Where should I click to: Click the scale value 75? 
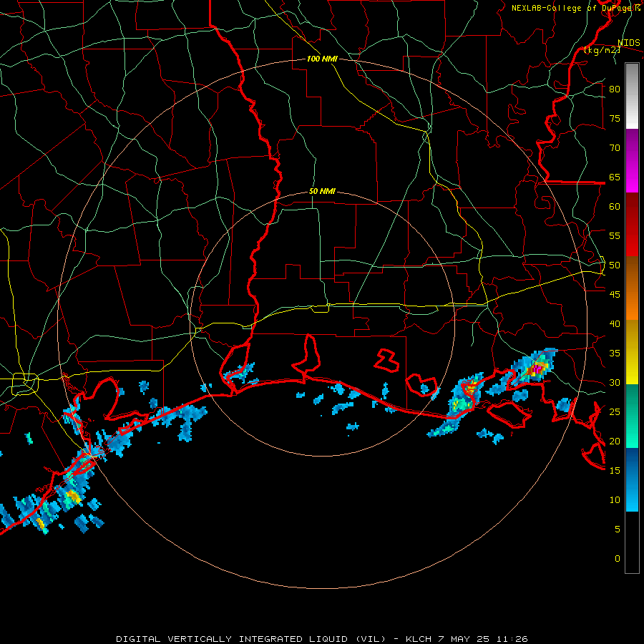(615, 119)
